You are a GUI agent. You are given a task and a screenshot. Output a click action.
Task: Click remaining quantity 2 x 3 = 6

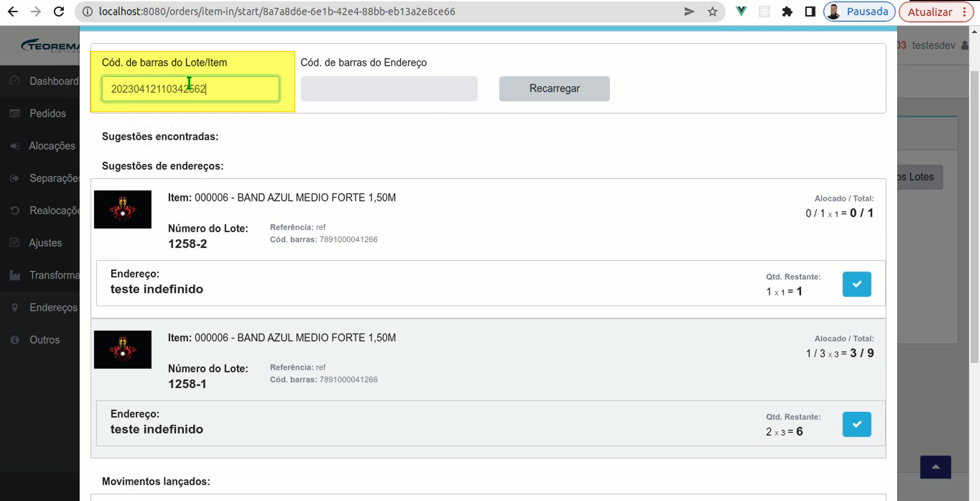784,432
